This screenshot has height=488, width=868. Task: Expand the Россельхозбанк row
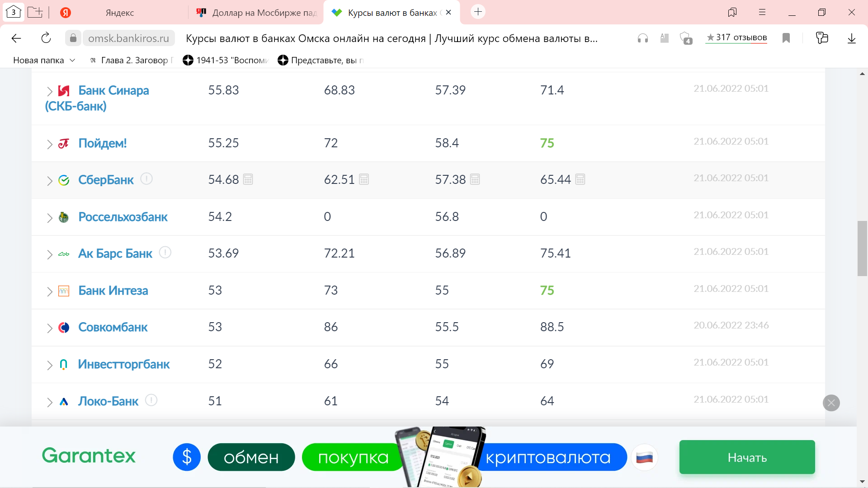point(50,218)
